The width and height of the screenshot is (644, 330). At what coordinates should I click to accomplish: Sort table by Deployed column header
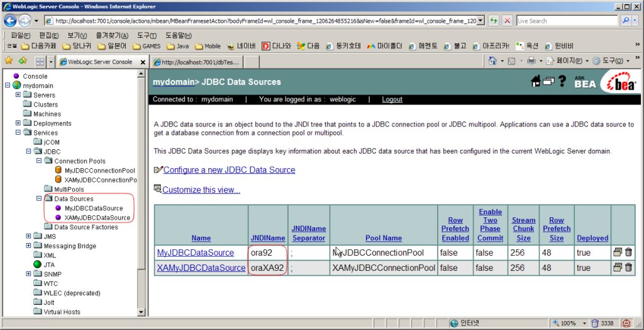tap(592, 238)
